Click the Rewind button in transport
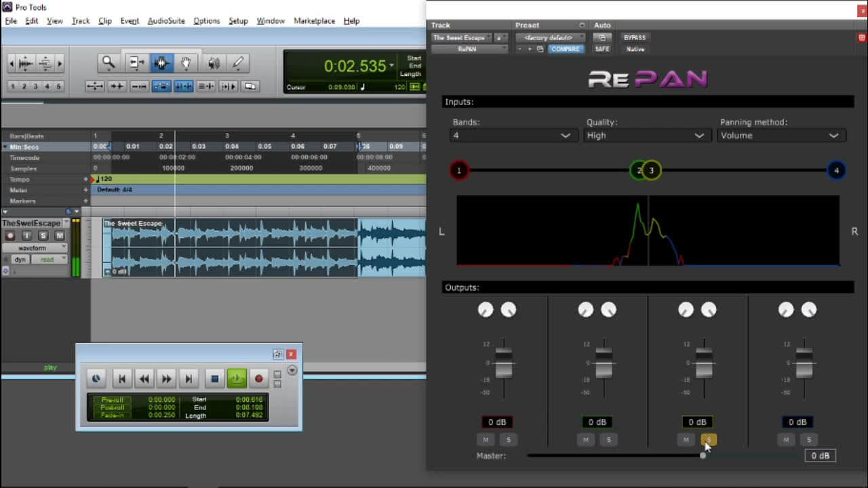The image size is (868, 488). click(144, 379)
